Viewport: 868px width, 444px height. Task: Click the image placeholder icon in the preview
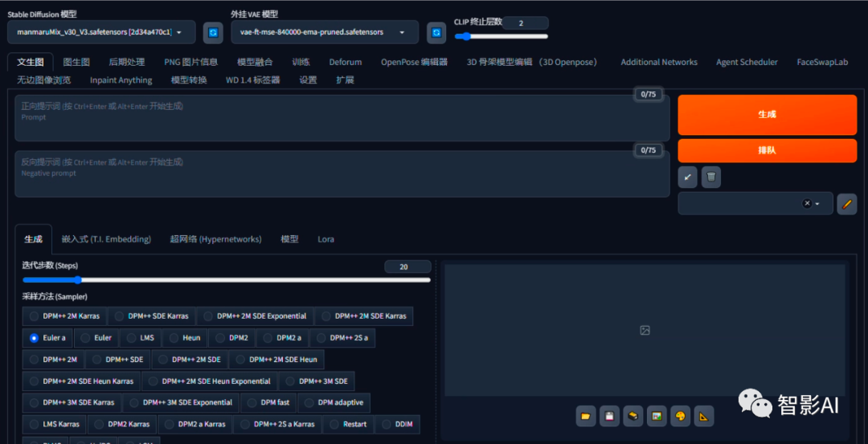(x=645, y=330)
